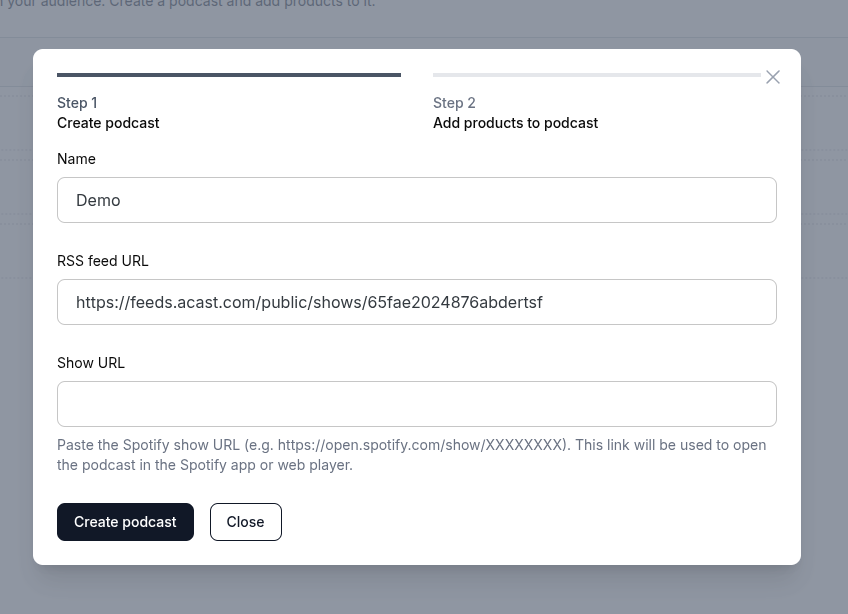Click the Create podcast button
The width and height of the screenshot is (848, 614).
pyautogui.click(x=125, y=521)
